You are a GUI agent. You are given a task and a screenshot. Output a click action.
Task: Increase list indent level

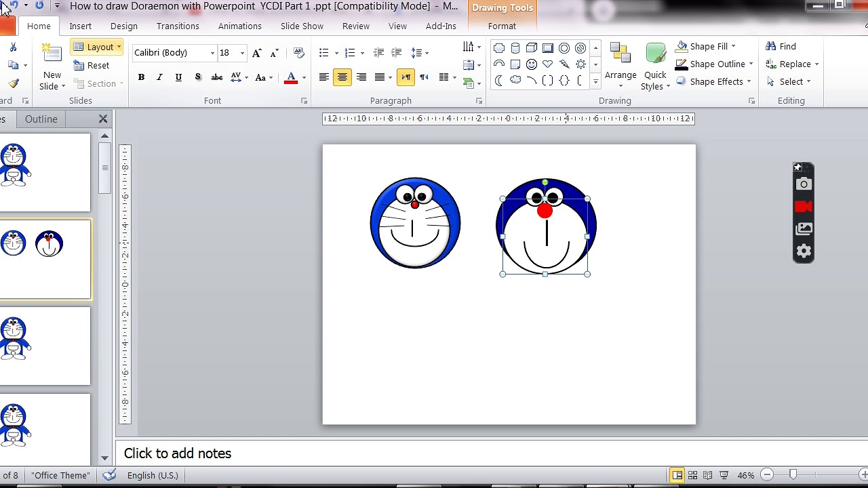click(x=397, y=53)
